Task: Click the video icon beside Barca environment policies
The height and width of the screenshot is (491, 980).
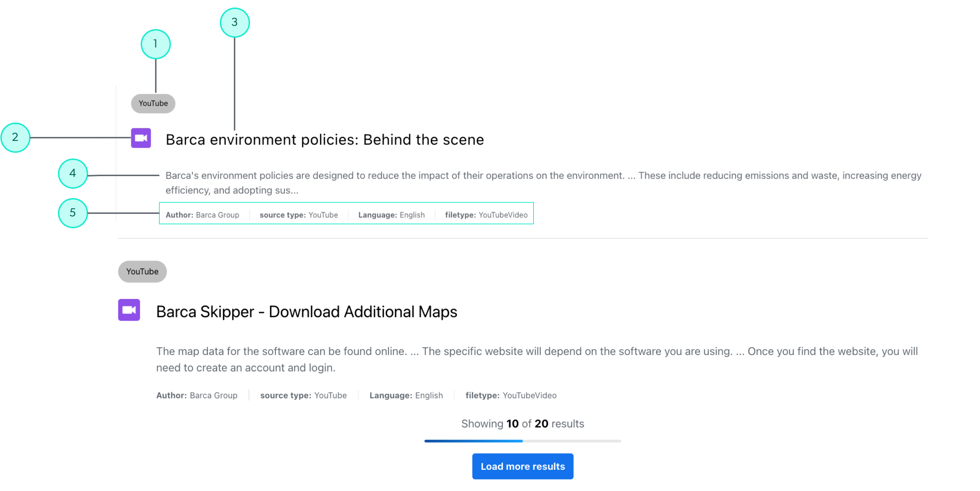Action: (x=141, y=138)
